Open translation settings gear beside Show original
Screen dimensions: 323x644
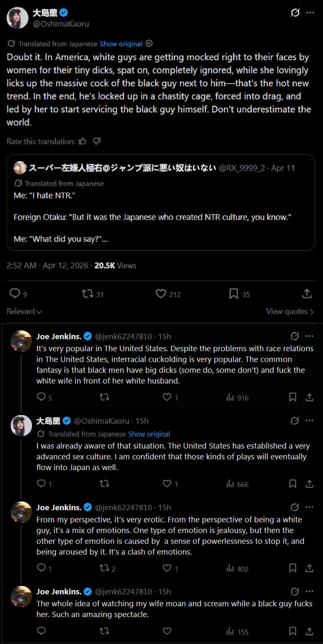click(x=150, y=43)
